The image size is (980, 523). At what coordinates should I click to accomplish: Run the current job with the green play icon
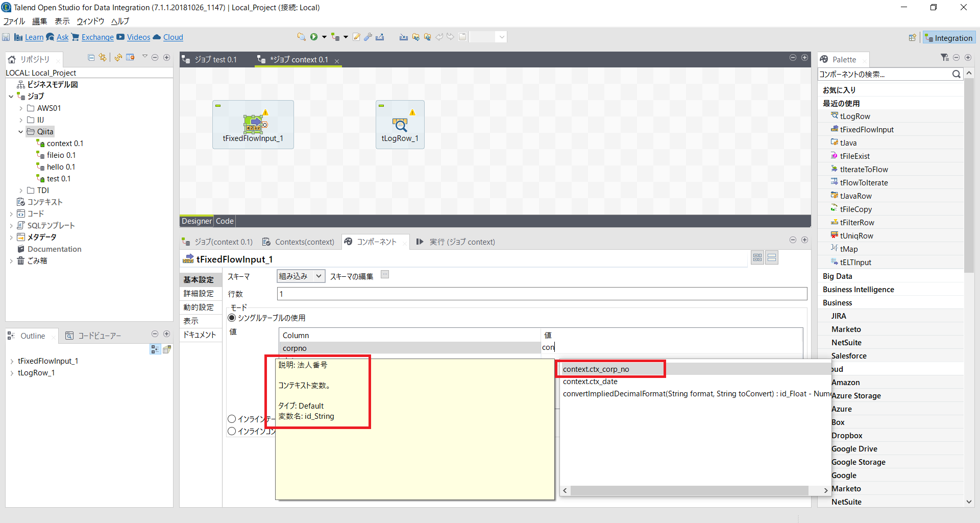pyautogui.click(x=315, y=36)
